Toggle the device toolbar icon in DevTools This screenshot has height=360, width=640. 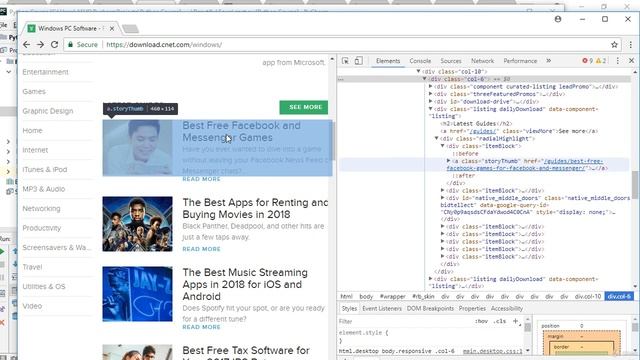point(358,61)
